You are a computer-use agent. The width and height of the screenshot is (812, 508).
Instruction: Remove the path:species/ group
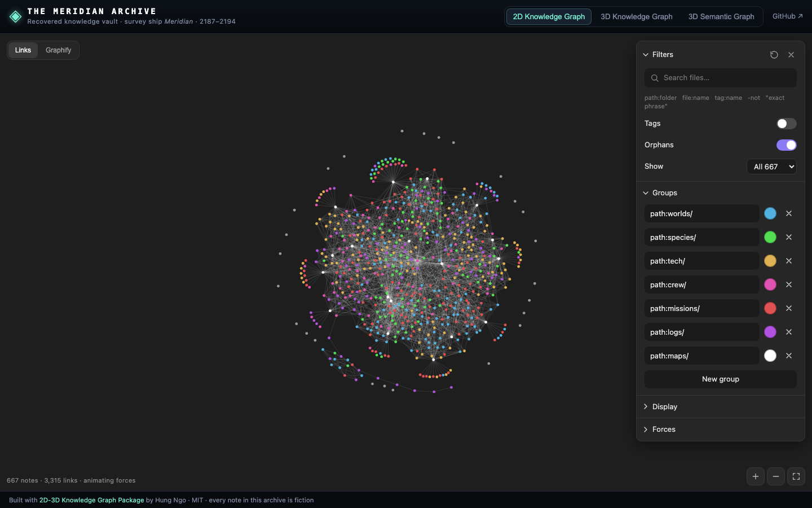click(x=789, y=237)
